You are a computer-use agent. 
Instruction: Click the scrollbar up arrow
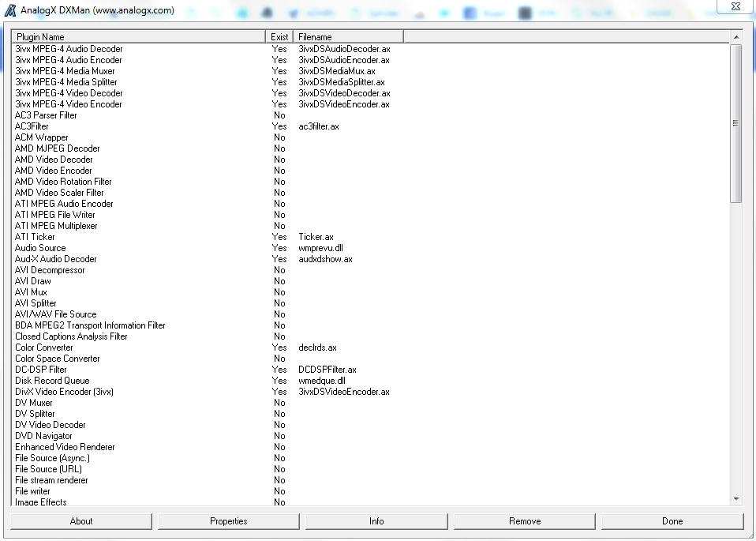point(735,37)
